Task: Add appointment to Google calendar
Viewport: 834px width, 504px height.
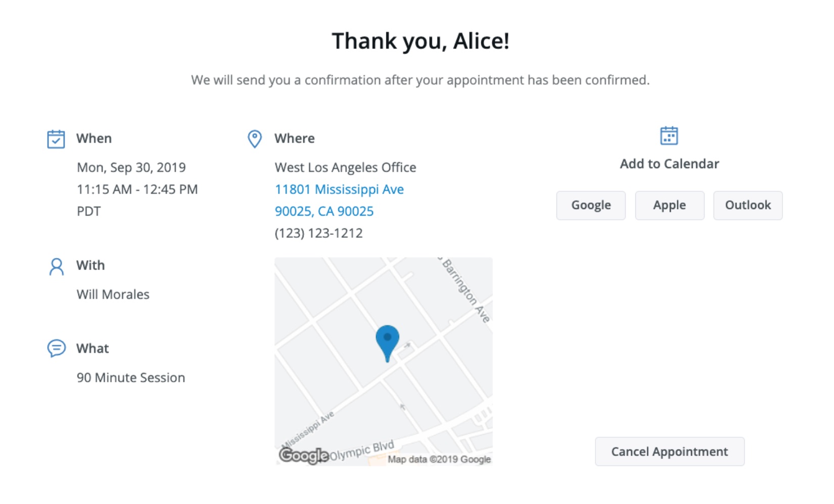Action: [x=590, y=205]
